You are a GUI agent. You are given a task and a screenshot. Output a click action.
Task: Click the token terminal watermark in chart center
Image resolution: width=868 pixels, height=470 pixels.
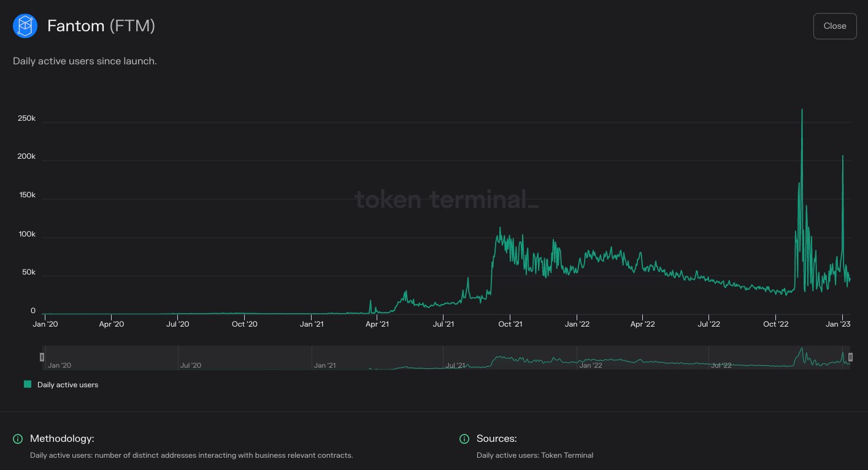(446, 199)
